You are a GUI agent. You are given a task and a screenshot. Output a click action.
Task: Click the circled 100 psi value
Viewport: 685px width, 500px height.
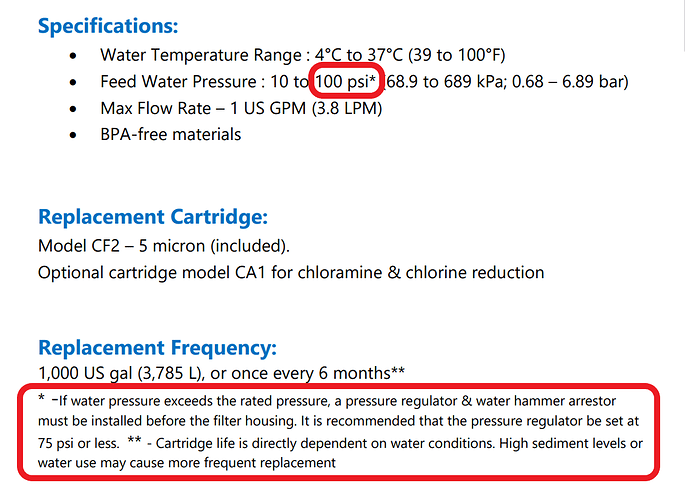pos(345,82)
